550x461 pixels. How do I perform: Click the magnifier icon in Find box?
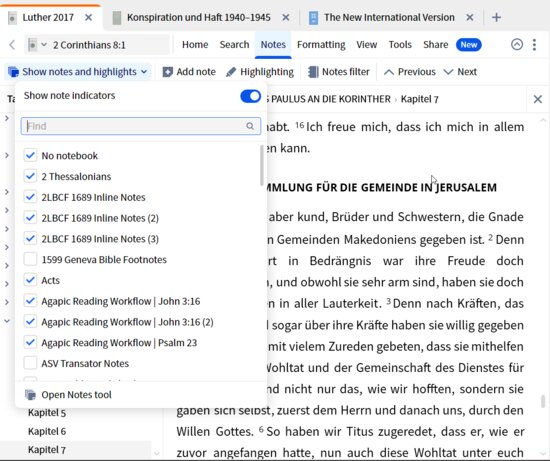(x=250, y=126)
